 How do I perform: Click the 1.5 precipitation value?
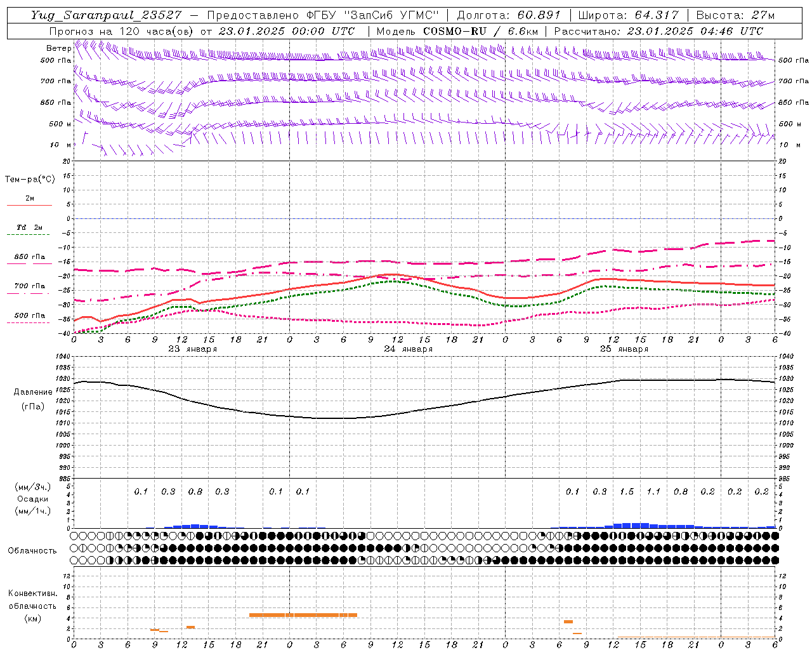tap(627, 491)
